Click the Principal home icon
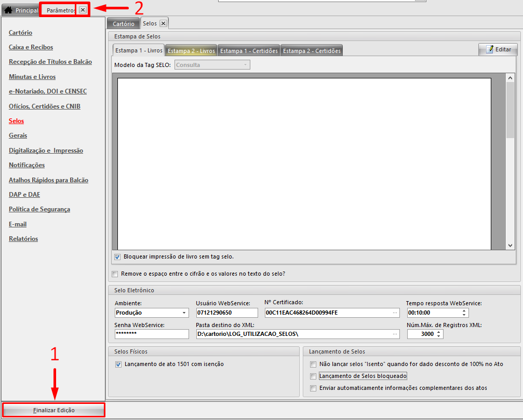Image resolution: width=523 pixels, height=420 pixels. 8,10
